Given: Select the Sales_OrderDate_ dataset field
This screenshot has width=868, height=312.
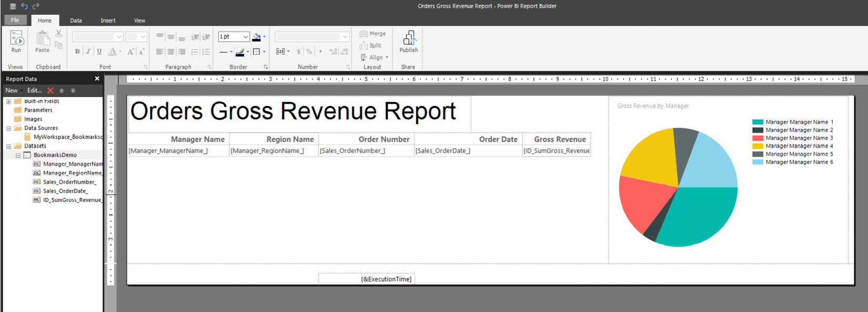Looking at the screenshot, I should click(x=65, y=191).
